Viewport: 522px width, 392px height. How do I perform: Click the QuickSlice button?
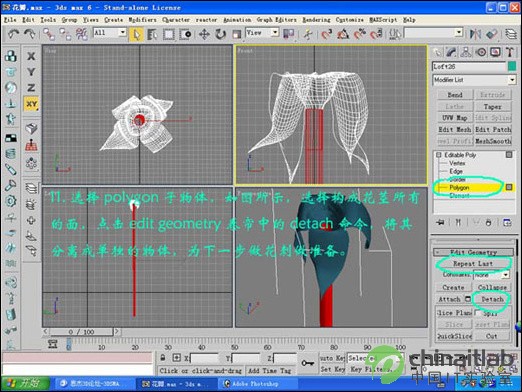click(455, 336)
